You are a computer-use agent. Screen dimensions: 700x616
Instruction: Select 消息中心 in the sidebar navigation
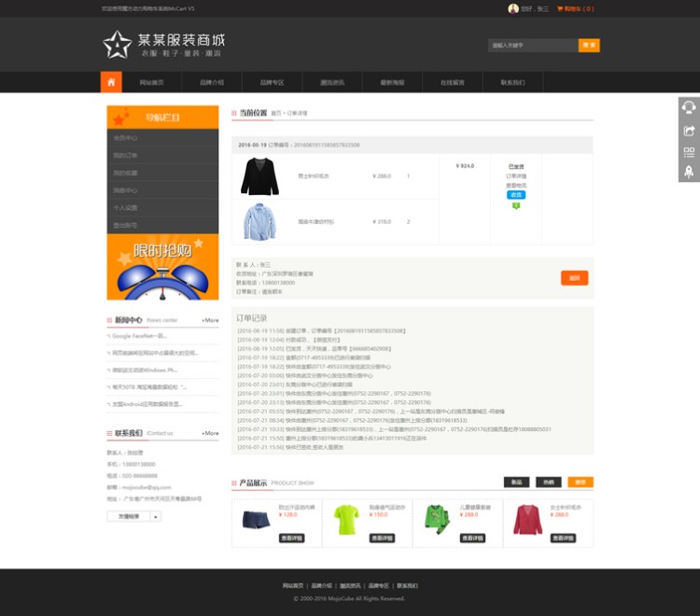[162, 190]
